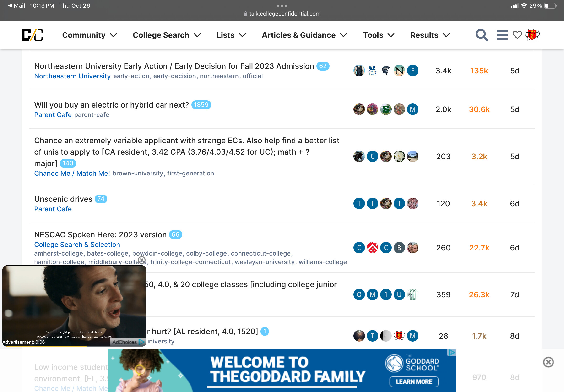
Task: Open the Tools menu
Action: (x=379, y=35)
